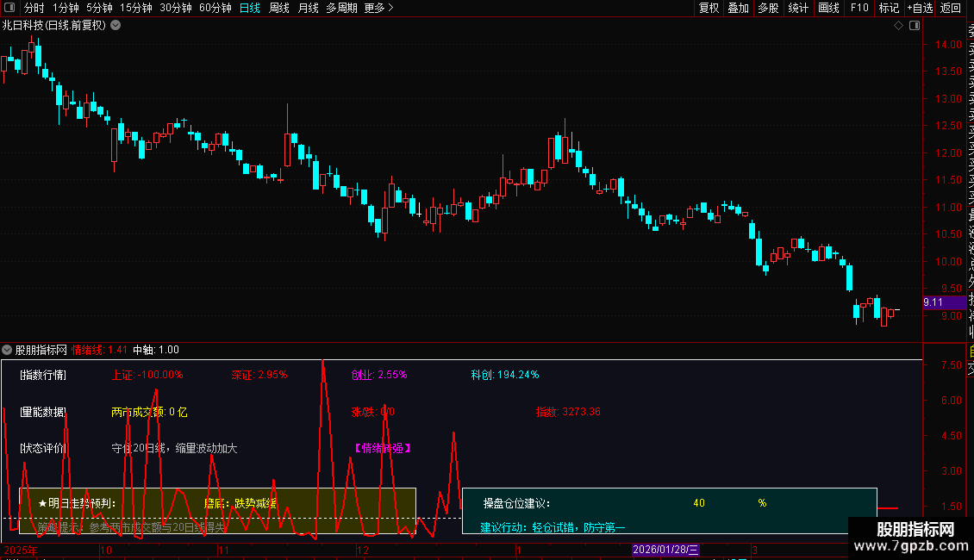Open the 复权 adjustment menu
The width and height of the screenshot is (974, 560).
click(709, 8)
